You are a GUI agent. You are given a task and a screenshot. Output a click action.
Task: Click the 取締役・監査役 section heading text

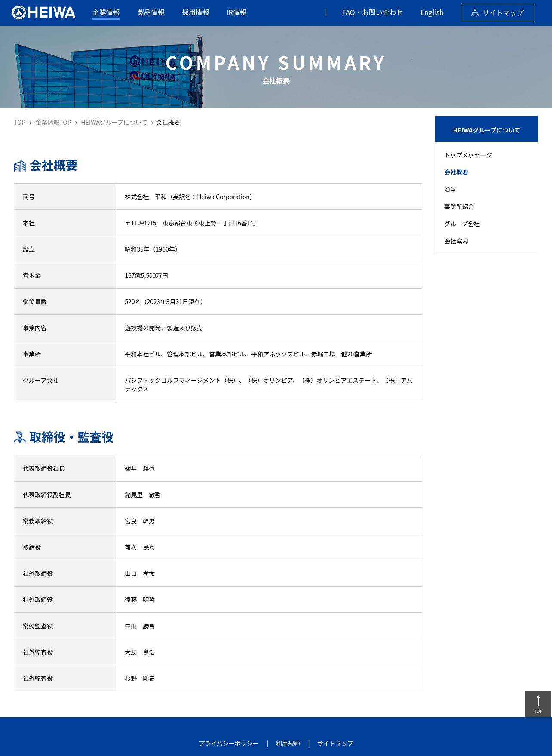tap(72, 437)
